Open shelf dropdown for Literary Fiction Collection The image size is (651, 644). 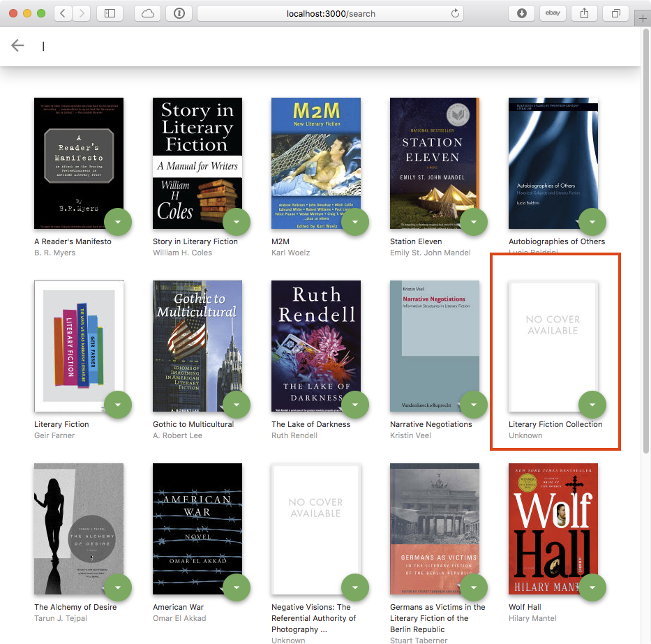pos(592,405)
